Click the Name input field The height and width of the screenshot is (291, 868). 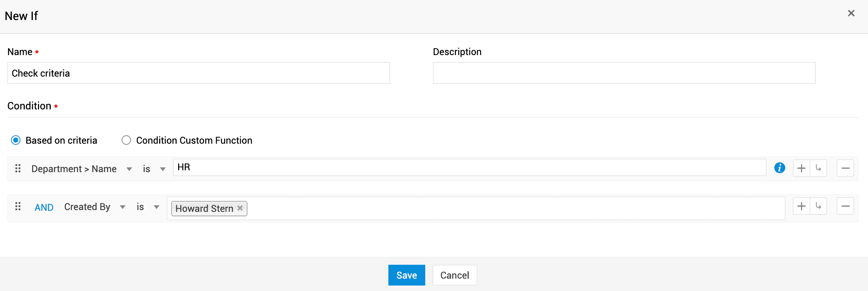point(199,73)
